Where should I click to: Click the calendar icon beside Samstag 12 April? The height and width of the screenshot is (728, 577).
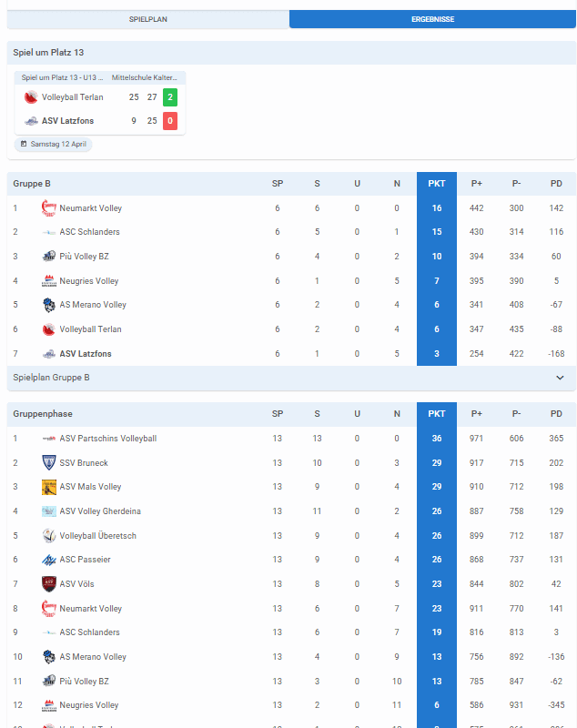[24, 144]
